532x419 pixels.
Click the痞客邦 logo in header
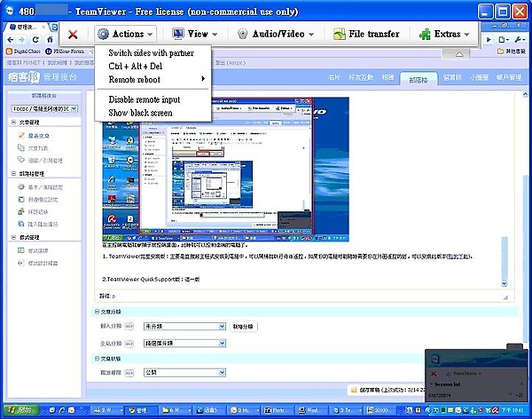tap(24, 77)
